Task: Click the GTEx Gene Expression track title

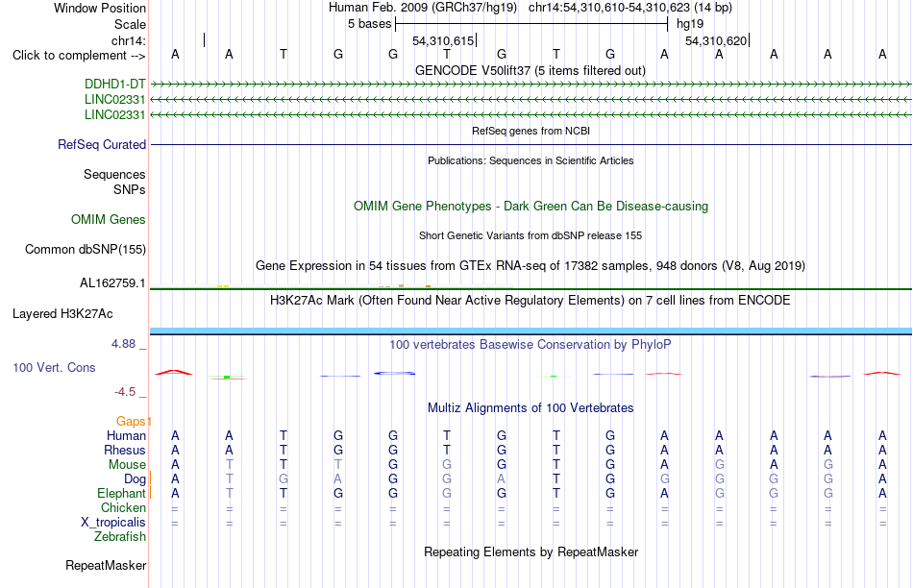Action: 531,266
